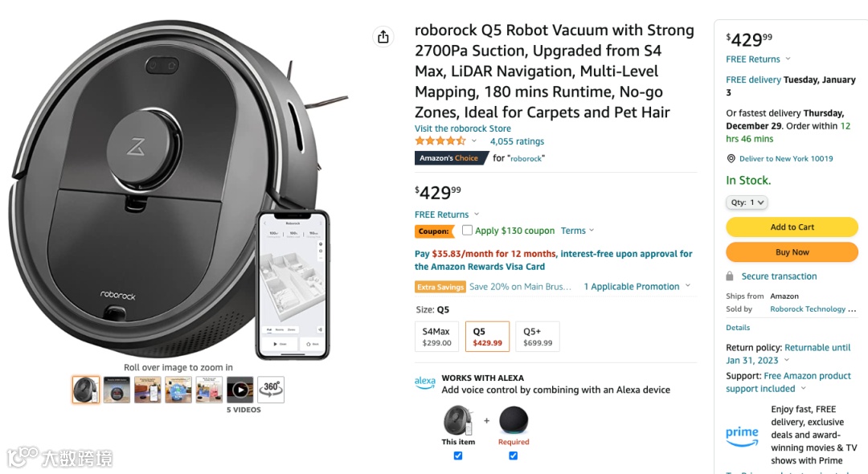Click the Amazon's Choice badge
Screen dimensions: 868x474
tap(452, 158)
